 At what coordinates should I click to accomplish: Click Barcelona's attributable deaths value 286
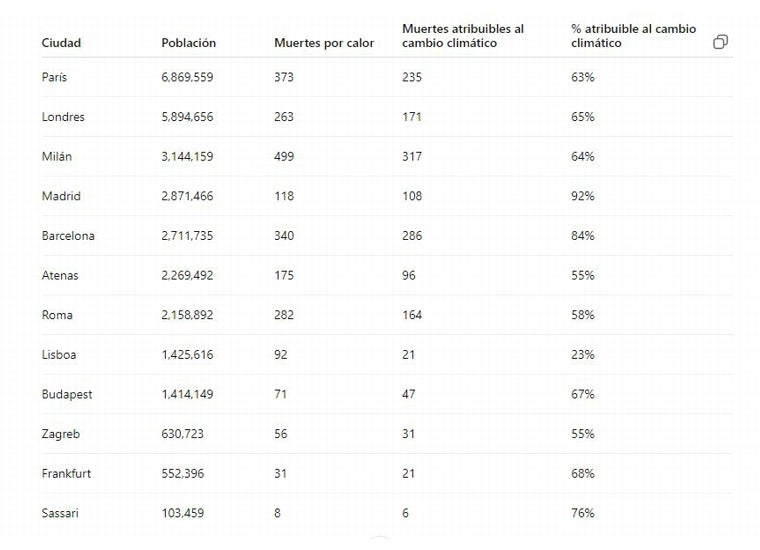pos(412,236)
